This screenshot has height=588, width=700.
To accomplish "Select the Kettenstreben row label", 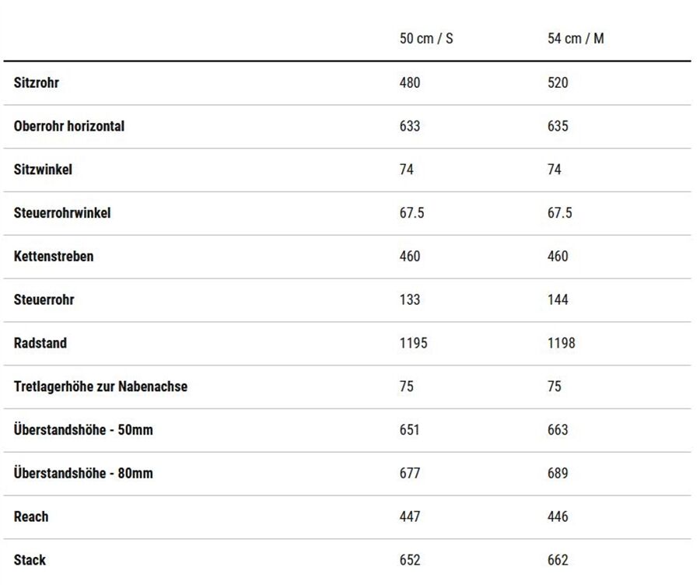I will point(54,256).
